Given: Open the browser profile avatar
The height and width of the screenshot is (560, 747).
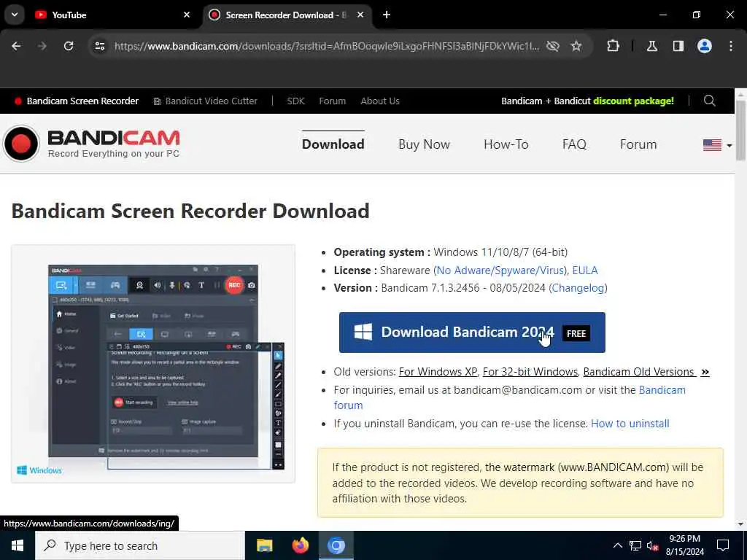Looking at the screenshot, I should 705,46.
